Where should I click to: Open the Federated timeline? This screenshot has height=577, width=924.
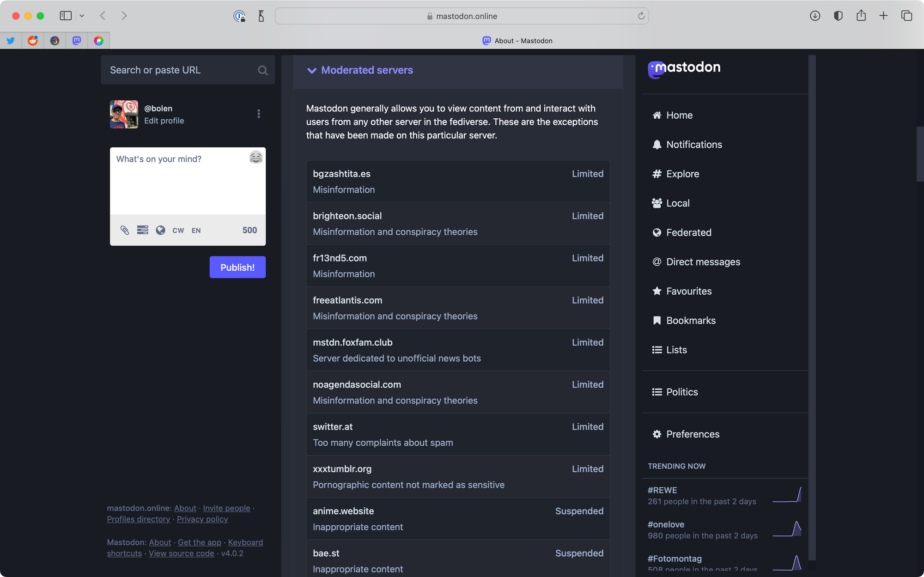[x=689, y=232]
